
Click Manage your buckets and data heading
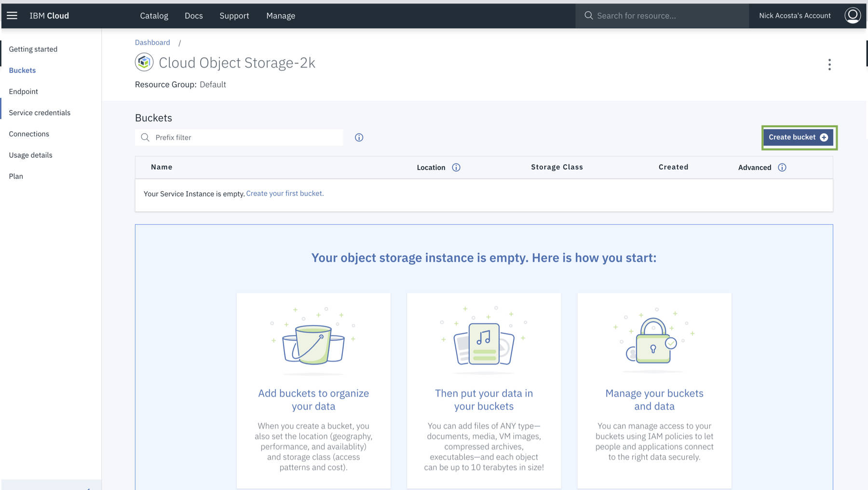(x=654, y=400)
